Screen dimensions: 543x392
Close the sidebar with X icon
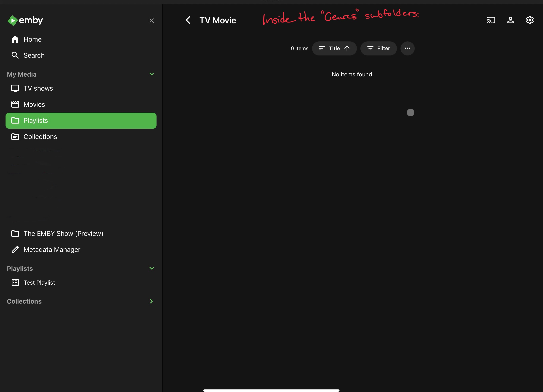(x=152, y=21)
